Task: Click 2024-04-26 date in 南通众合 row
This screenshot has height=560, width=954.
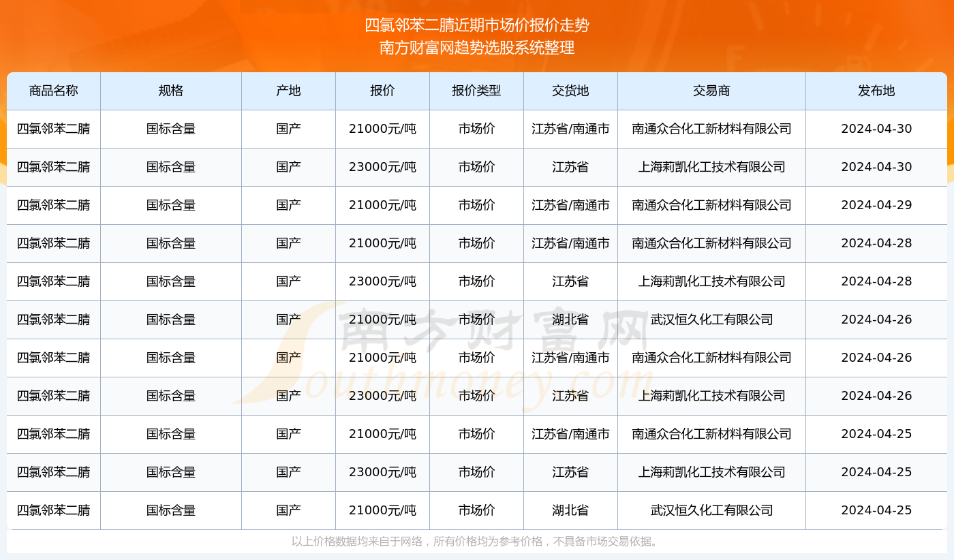Action: 876,358
